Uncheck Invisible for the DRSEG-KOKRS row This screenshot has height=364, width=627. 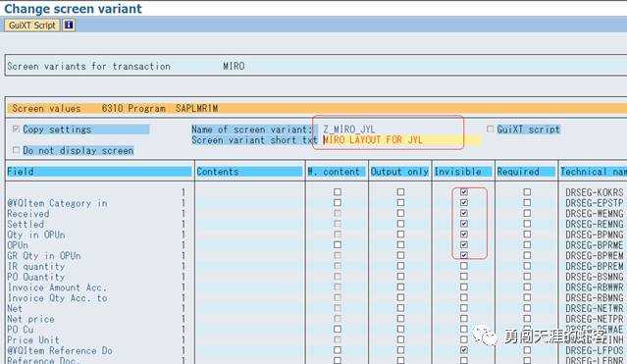pos(464,192)
